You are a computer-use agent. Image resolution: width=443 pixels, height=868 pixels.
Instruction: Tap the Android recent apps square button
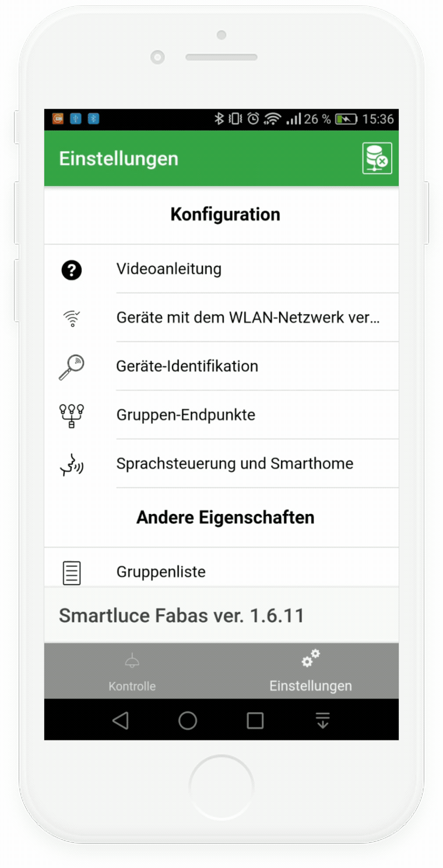(x=255, y=721)
